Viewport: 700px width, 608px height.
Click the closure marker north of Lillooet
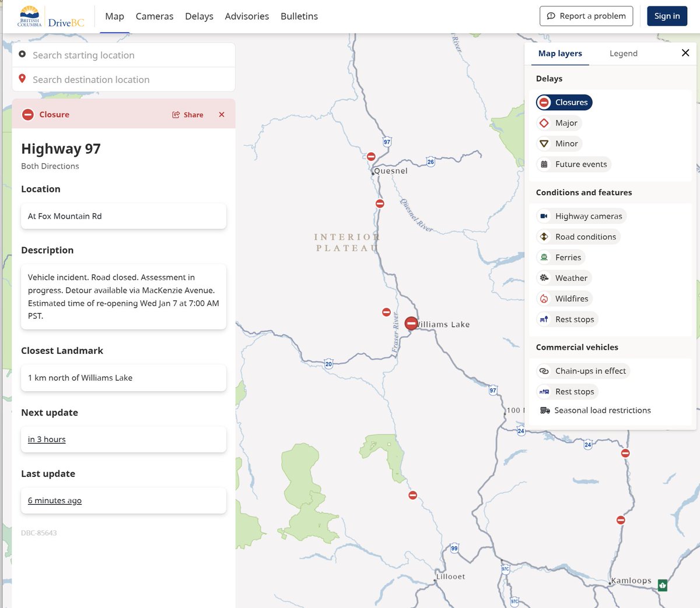pos(413,495)
